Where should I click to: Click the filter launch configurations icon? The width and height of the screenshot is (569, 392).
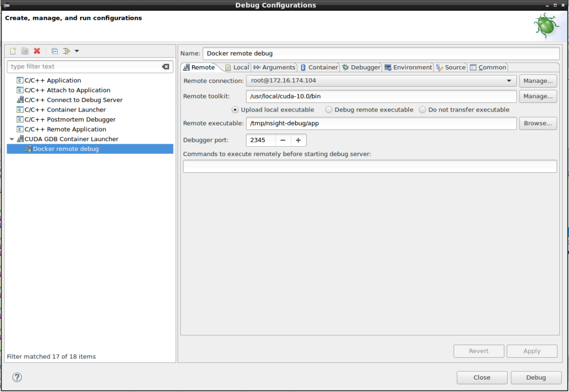(66, 51)
